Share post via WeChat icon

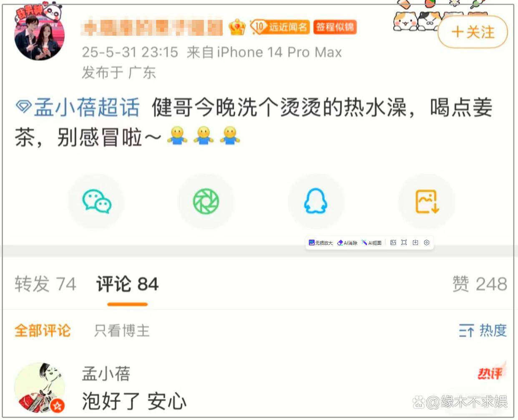(x=96, y=201)
